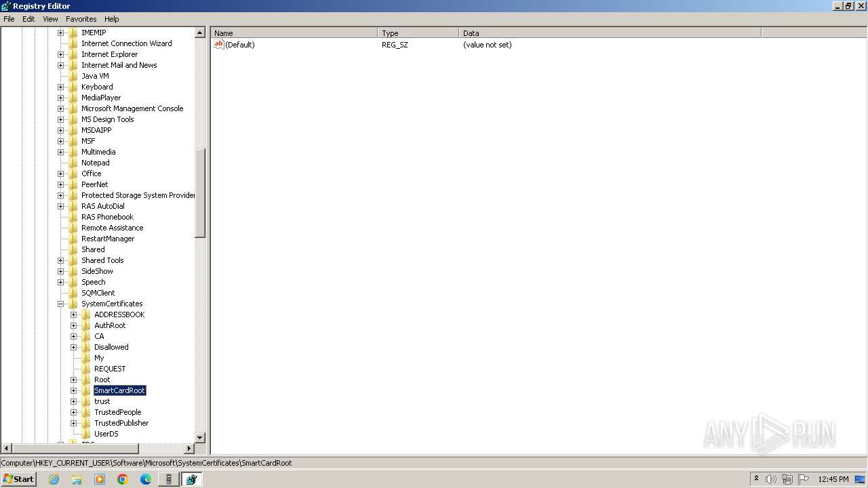
Task: Expand the TrustedPublisher subkey
Action: (73, 423)
